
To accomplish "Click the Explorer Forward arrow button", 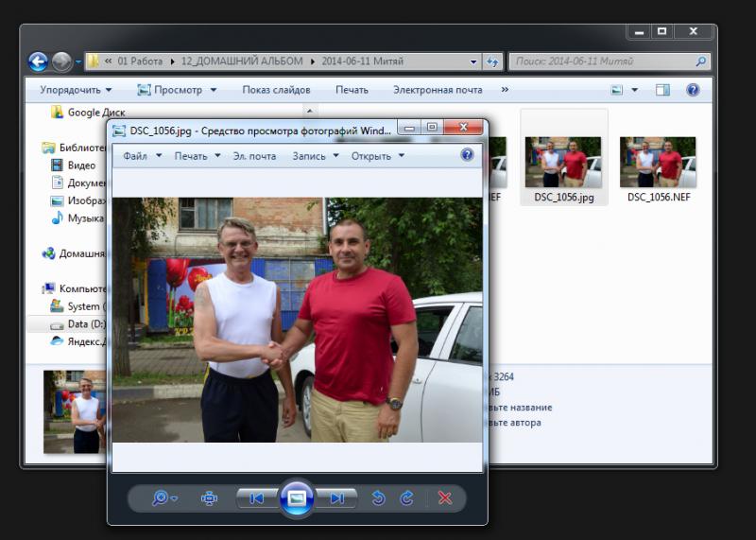I will click(61, 61).
